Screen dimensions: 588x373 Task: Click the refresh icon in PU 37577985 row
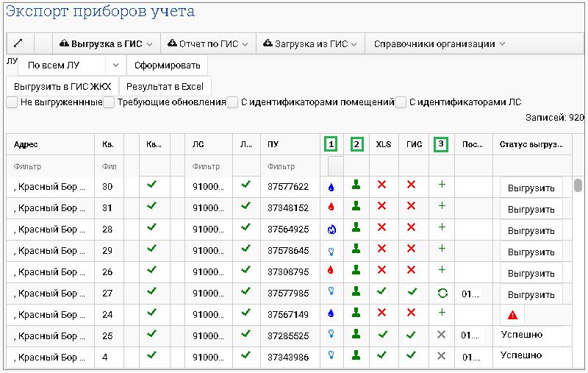[x=441, y=293]
